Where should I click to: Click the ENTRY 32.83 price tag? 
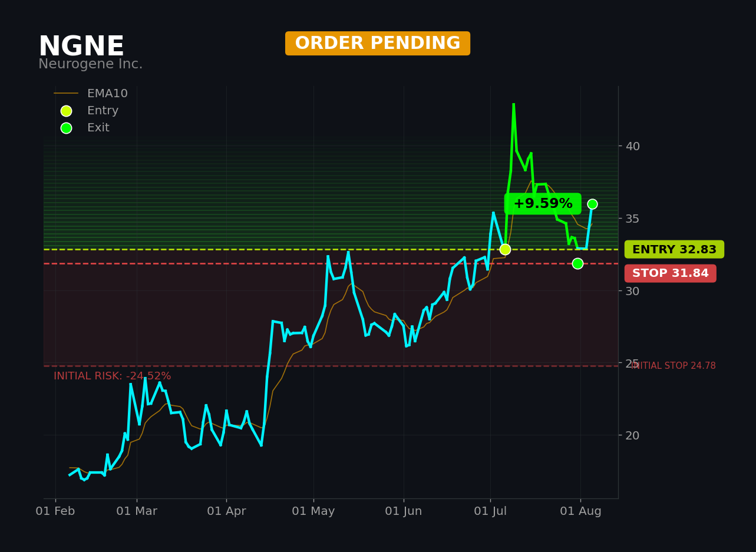[674, 249]
